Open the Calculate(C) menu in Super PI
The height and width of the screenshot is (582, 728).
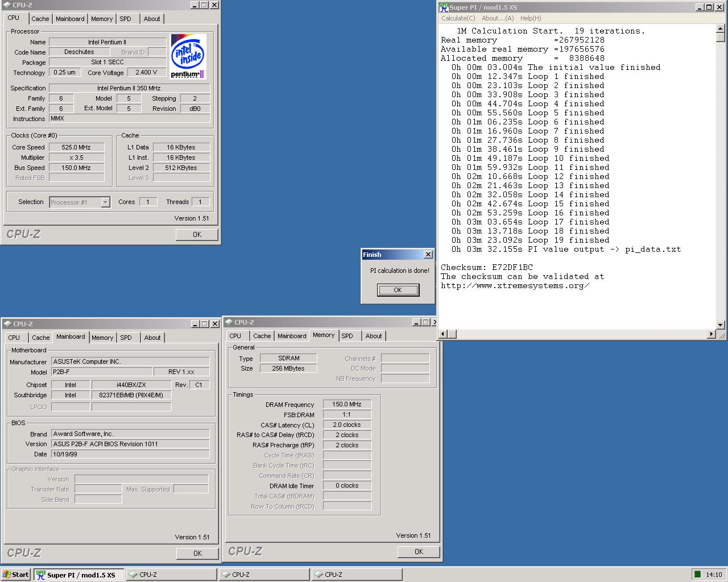pyautogui.click(x=458, y=18)
